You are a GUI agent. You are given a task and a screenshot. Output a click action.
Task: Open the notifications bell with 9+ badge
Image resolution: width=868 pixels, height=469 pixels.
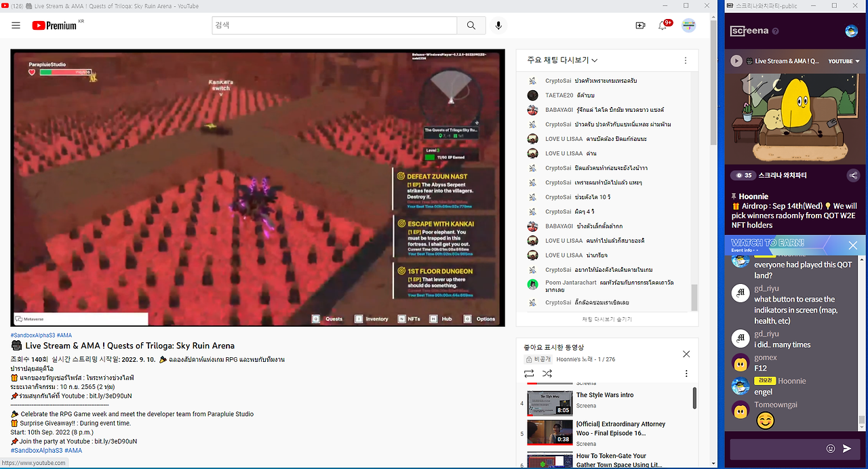[663, 25]
